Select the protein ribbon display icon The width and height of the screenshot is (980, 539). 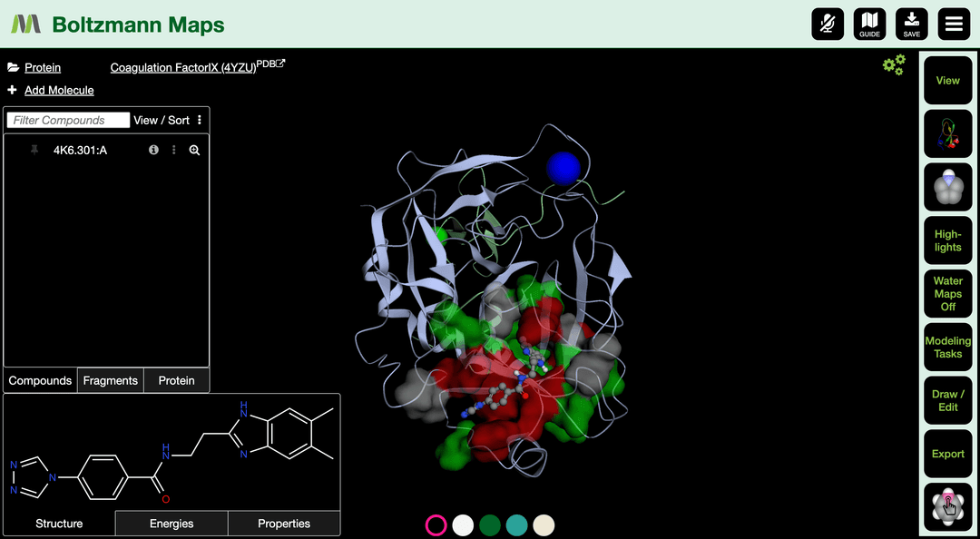947,134
